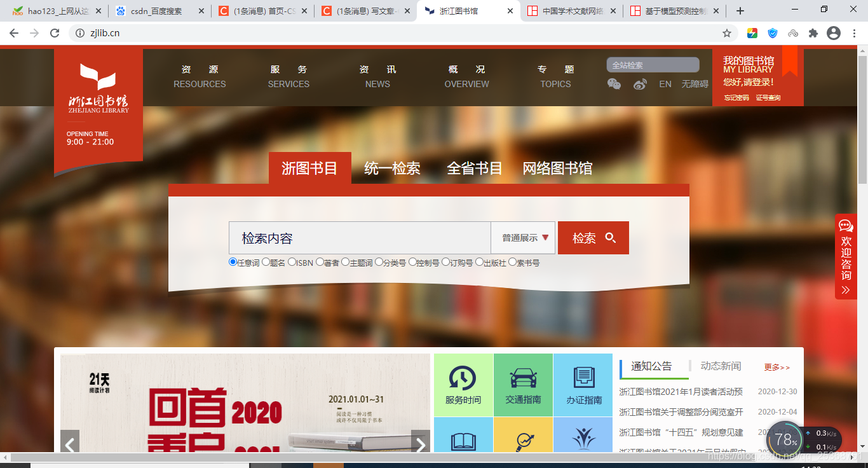Image resolution: width=868 pixels, height=468 pixels.
Task: Open the 服务 SERVICES menu
Action: point(288,76)
